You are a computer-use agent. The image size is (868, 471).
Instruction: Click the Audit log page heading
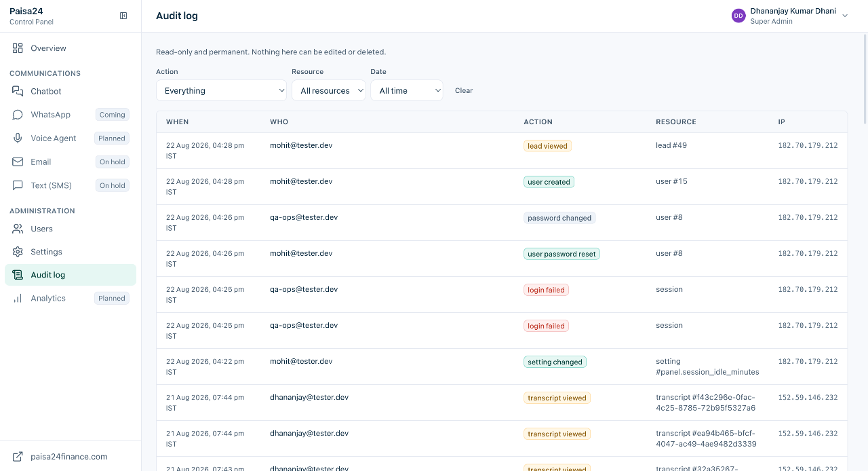177,16
